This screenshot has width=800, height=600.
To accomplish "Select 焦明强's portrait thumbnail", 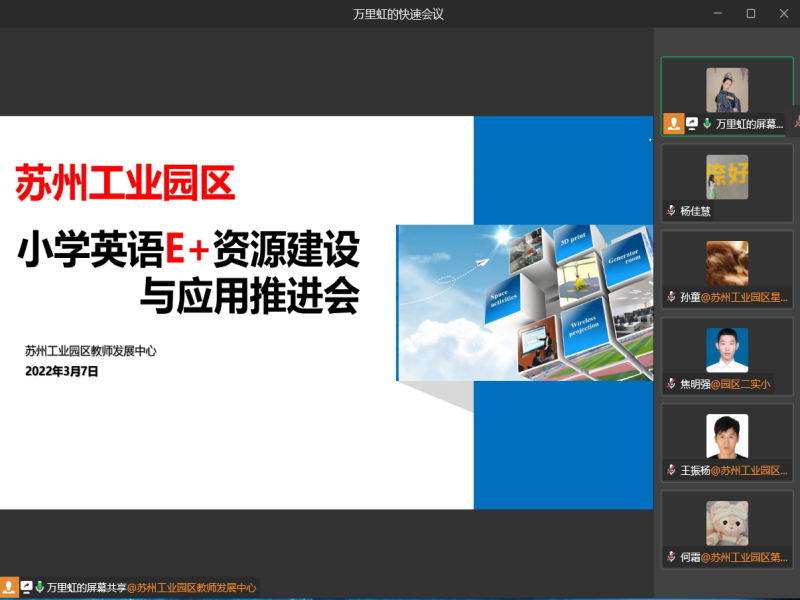I will tap(727, 350).
